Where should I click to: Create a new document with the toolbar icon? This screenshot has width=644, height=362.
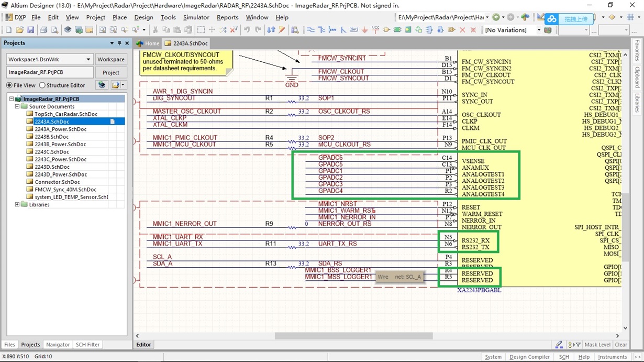pos(8,30)
